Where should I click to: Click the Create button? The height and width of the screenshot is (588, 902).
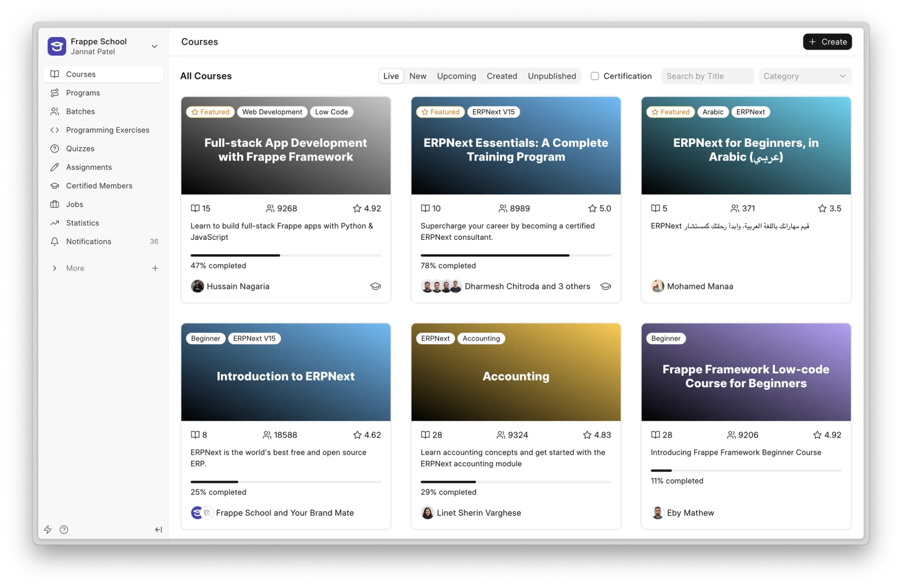coord(828,41)
